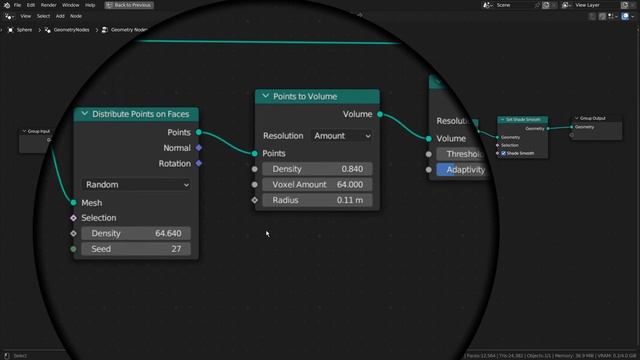Click Set Shade Smooth Geometry output socket
Viewport: 640px width, 360px height.
point(548,129)
